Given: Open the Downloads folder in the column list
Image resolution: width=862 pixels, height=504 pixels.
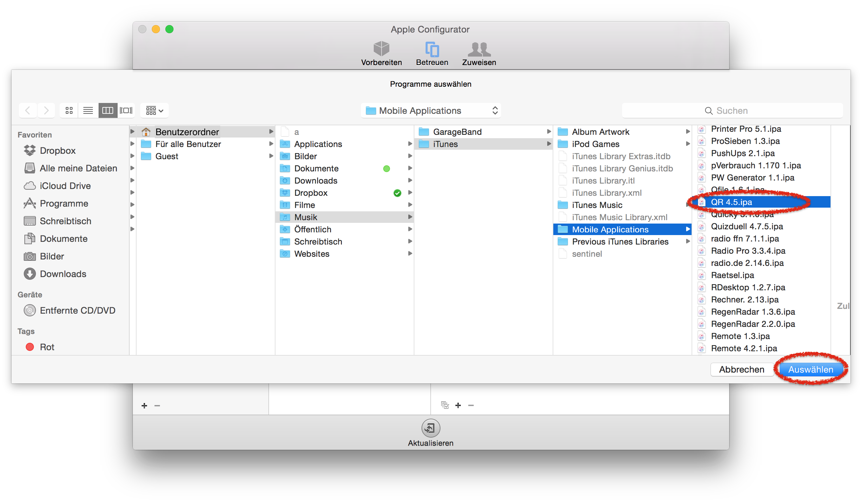Looking at the screenshot, I should pyautogui.click(x=345, y=181).
